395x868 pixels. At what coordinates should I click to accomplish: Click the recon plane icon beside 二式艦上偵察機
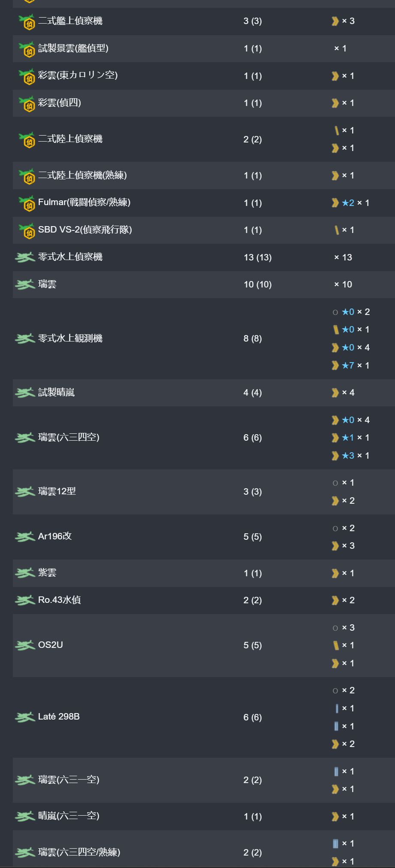click(x=27, y=21)
